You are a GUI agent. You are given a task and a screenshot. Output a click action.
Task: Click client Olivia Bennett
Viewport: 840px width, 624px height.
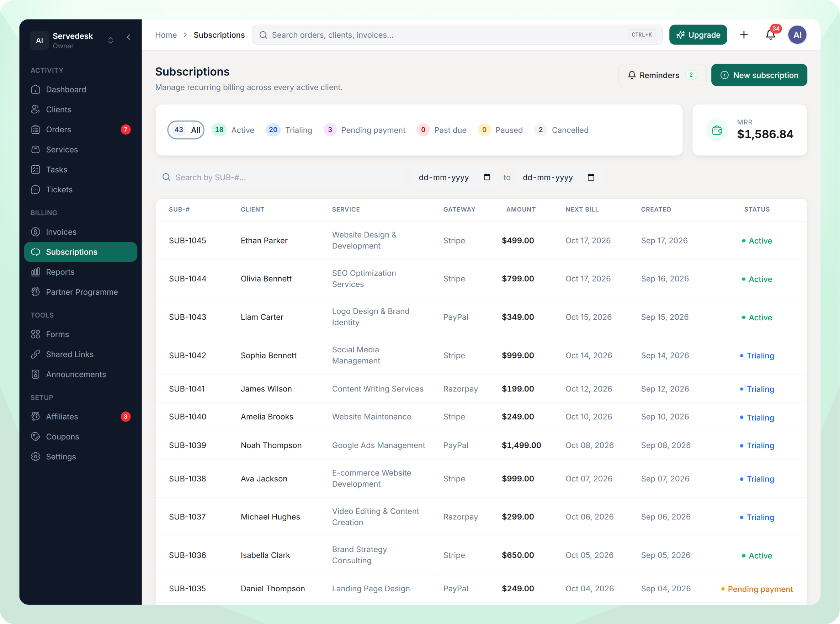tap(266, 279)
